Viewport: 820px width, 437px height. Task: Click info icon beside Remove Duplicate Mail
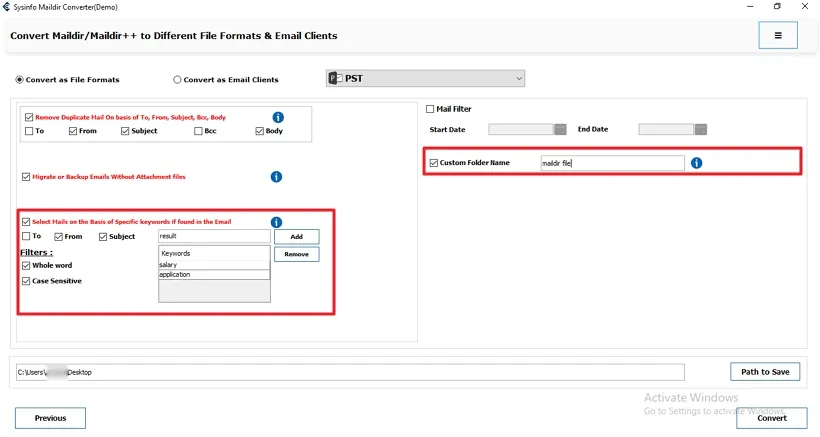278,117
